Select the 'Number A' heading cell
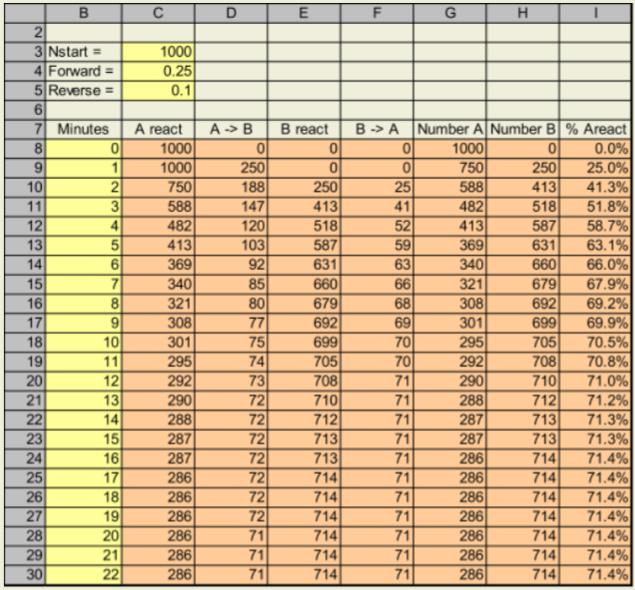The height and width of the screenshot is (590, 635). click(x=449, y=129)
